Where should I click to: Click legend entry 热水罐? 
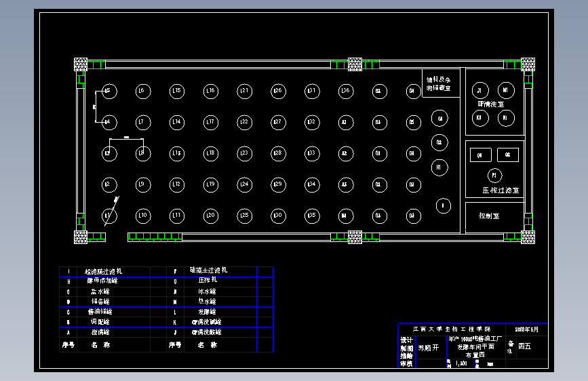208,302
